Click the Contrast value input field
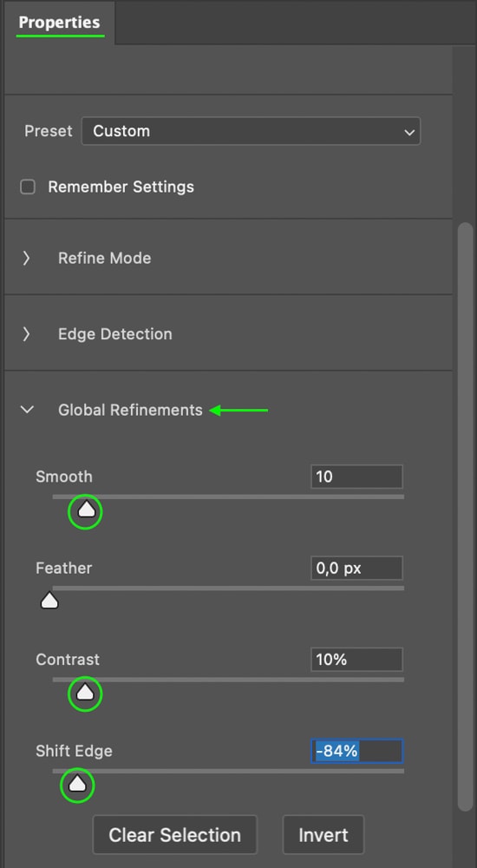 click(357, 660)
